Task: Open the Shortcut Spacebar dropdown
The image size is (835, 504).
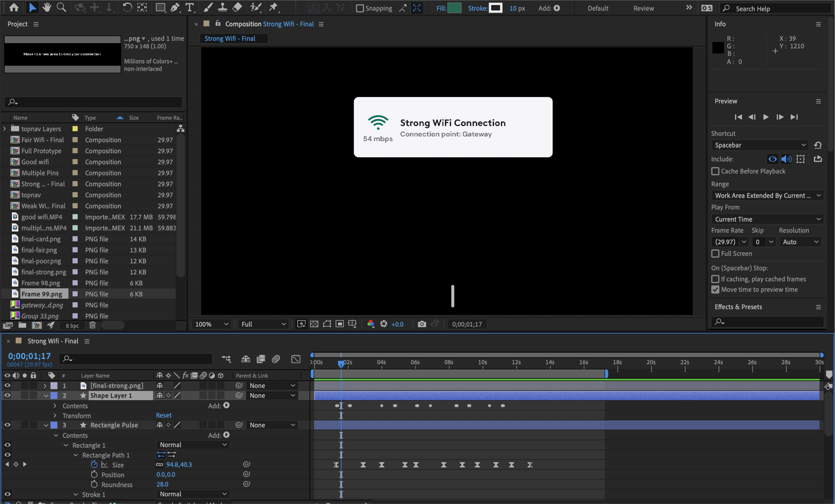Action: [x=760, y=145]
